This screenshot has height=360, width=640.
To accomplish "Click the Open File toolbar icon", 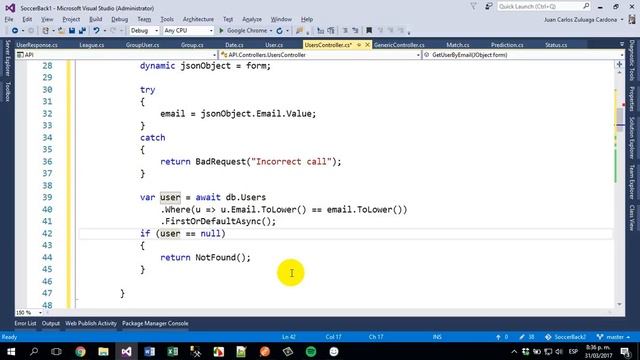I will (x=62, y=31).
